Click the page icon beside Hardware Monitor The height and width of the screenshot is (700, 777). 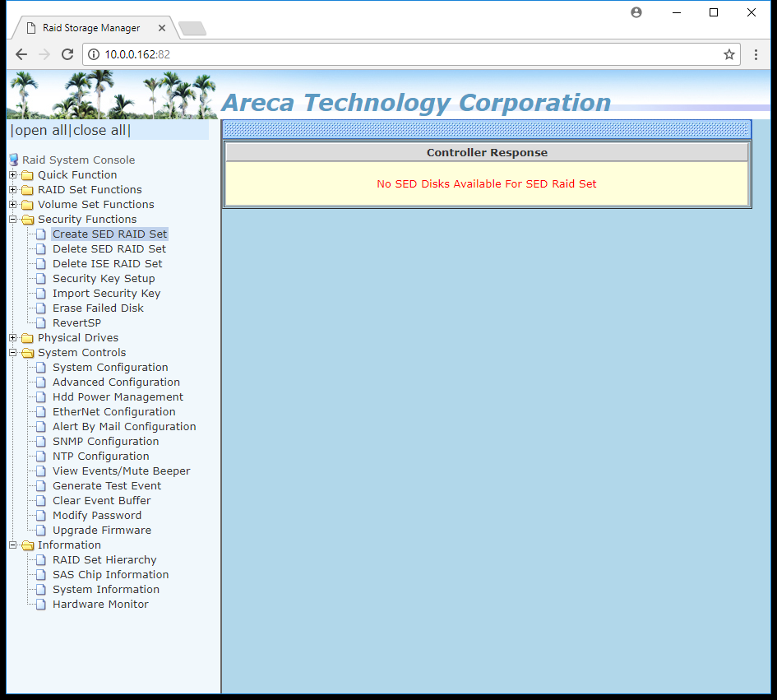coord(41,605)
